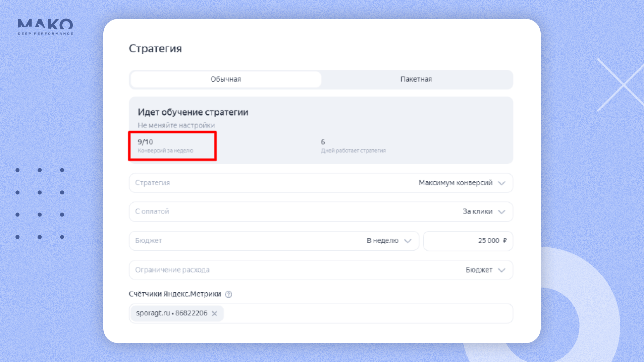Remove the sporagt.ru counter chip
644x362 pixels.
215,313
